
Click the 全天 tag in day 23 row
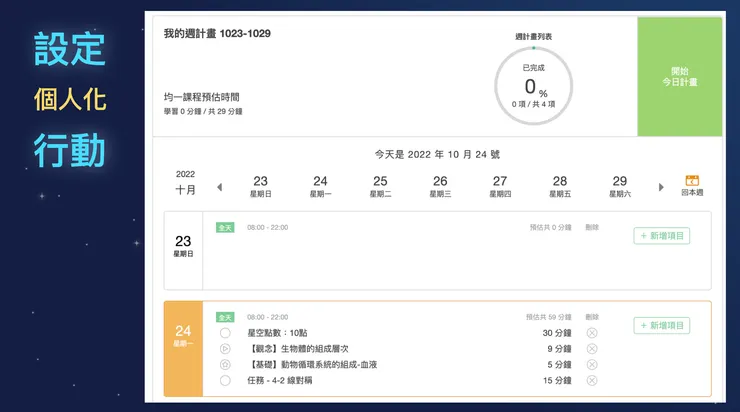[225, 227]
